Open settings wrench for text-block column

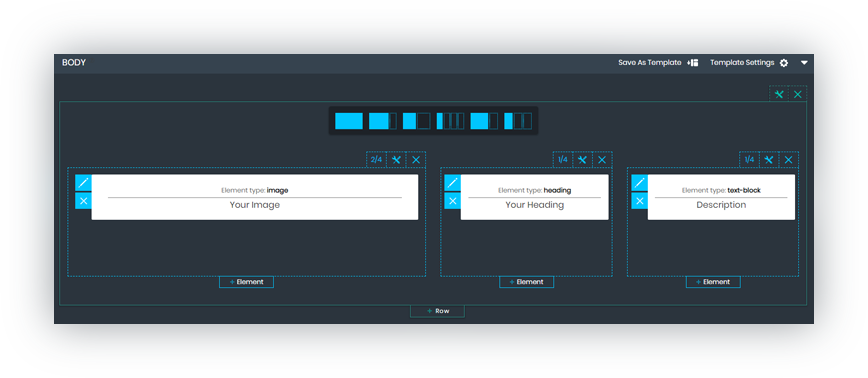(769, 159)
